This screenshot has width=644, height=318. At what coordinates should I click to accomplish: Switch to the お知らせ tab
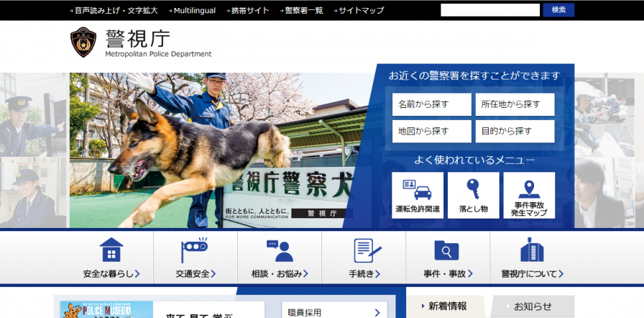[533, 306]
